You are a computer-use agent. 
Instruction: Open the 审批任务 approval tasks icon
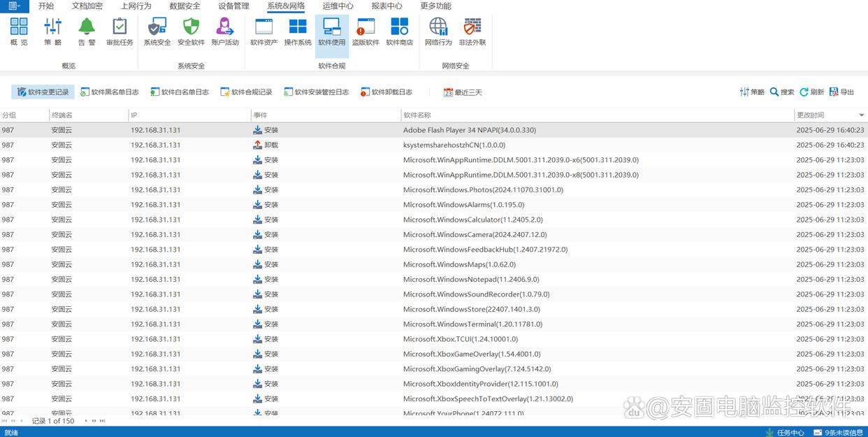120,32
